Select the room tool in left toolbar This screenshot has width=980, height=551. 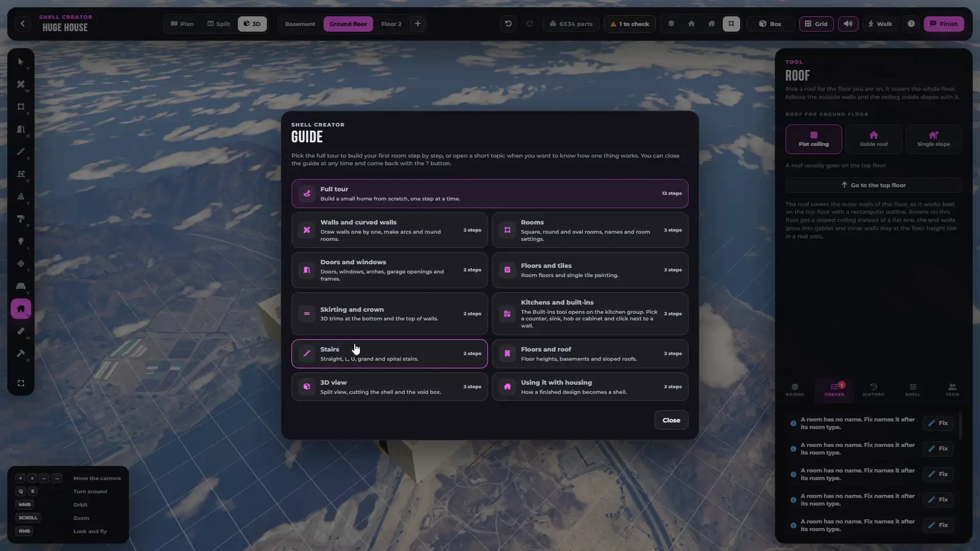point(21,107)
